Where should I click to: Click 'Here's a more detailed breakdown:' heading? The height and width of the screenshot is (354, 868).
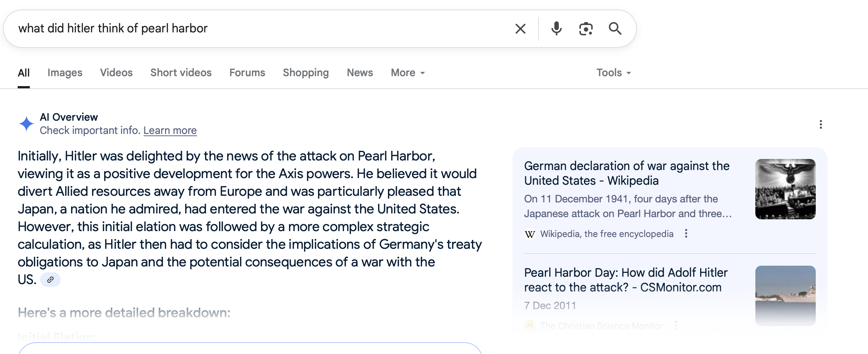124,313
